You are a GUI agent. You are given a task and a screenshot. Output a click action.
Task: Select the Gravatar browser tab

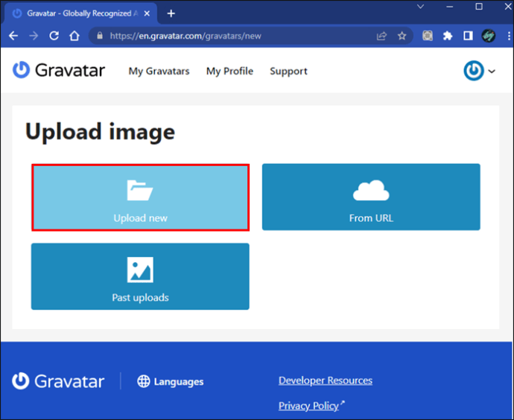tap(80, 13)
